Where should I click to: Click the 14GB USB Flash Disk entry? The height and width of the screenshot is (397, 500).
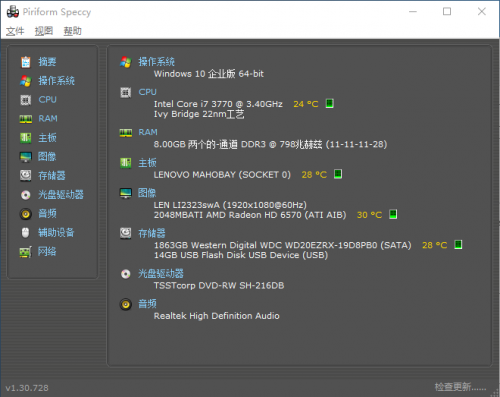pos(241,255)
